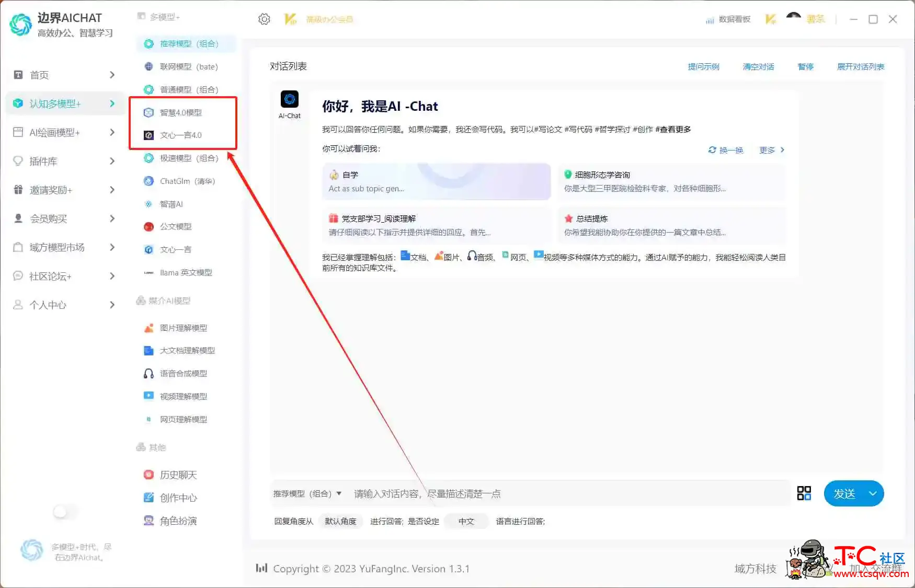
Task: Click the 多模型+ header above the model list
Action: click(159, 17)
